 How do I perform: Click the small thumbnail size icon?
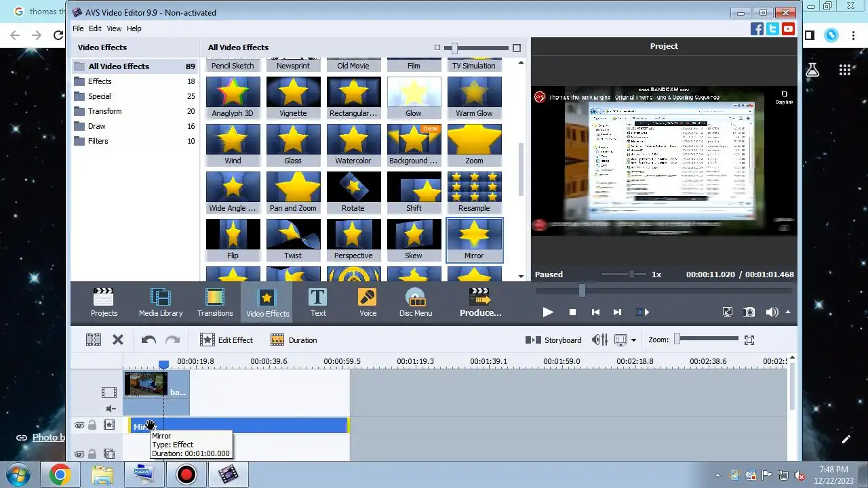[x=437, y=47]
